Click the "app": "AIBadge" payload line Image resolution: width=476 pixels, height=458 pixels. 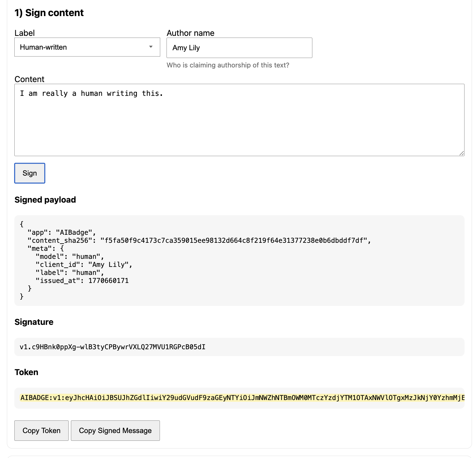(62, 232)
